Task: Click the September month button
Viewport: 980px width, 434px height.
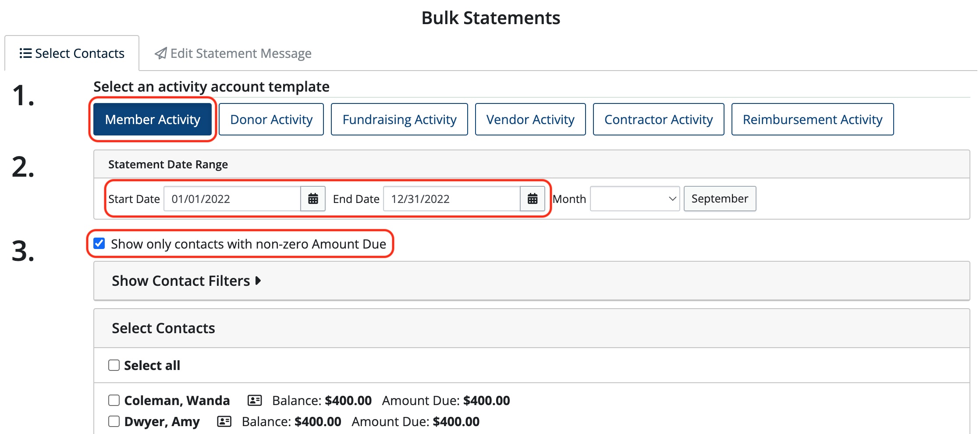Action: pos(720,199)
